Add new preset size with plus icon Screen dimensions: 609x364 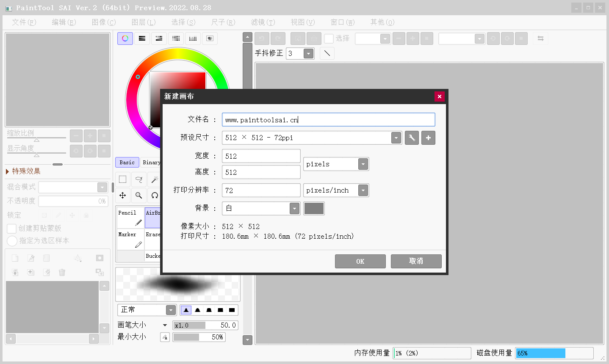click(428, 138)
